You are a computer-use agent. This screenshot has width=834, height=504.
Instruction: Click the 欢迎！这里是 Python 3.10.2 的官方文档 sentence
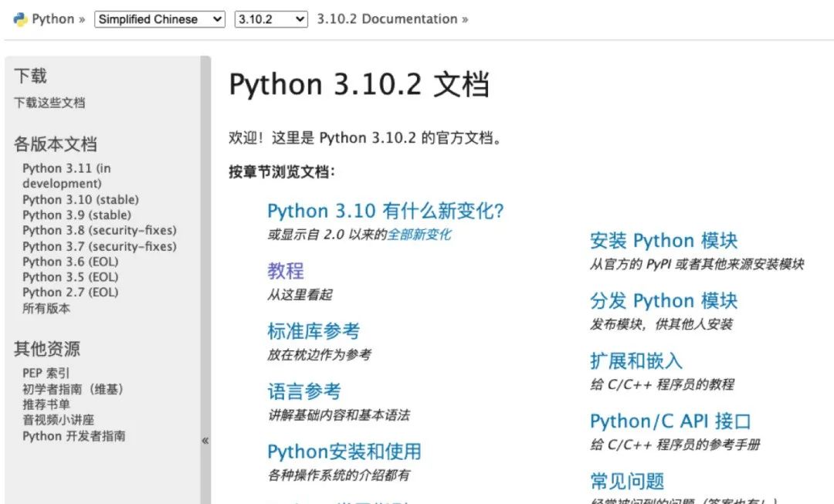(x=364, y=138)
